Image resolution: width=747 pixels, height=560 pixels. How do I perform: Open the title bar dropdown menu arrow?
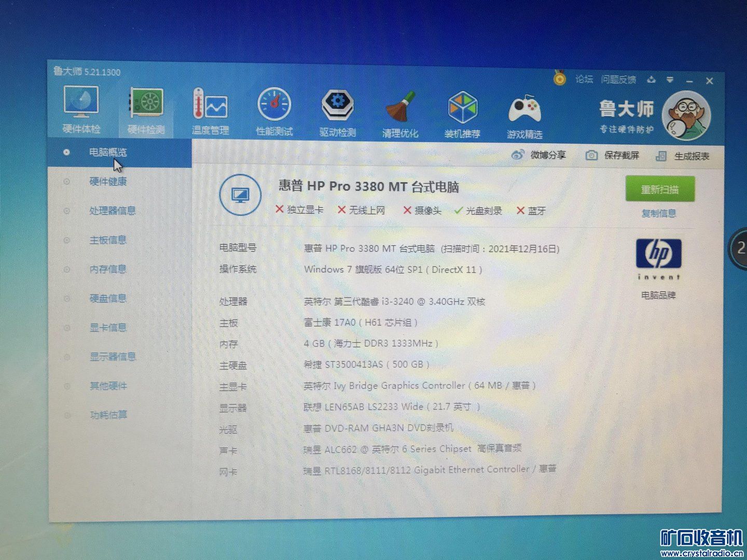tap(670, 80)
